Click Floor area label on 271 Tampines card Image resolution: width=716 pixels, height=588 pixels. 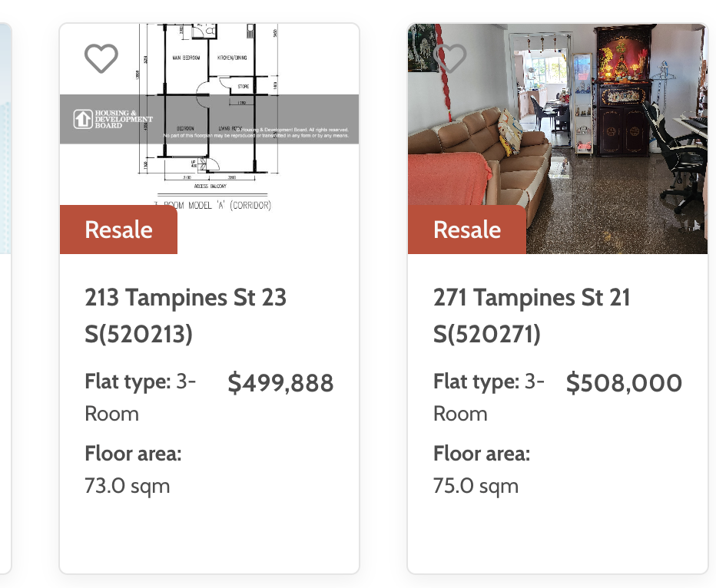481,454
